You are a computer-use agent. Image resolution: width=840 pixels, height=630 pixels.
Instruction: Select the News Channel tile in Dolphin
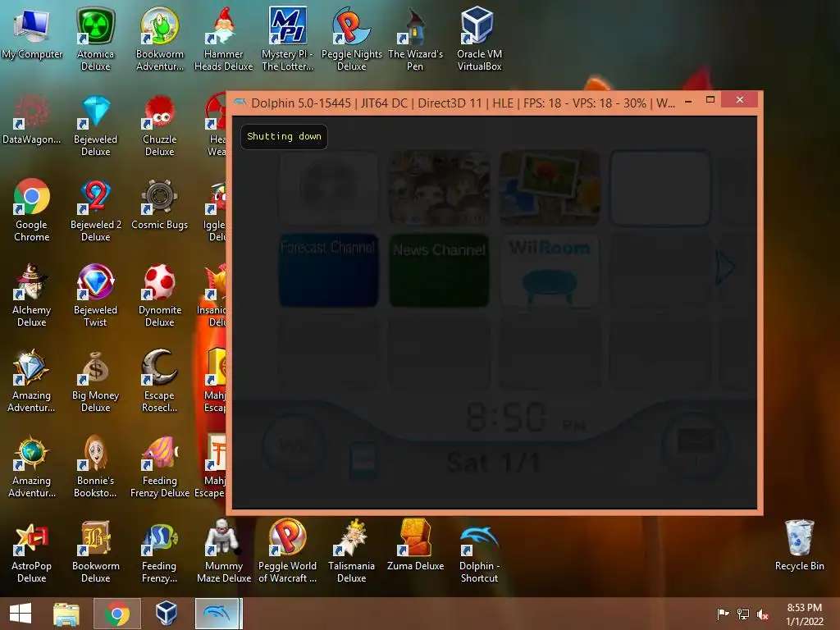(x=439, y=271)
